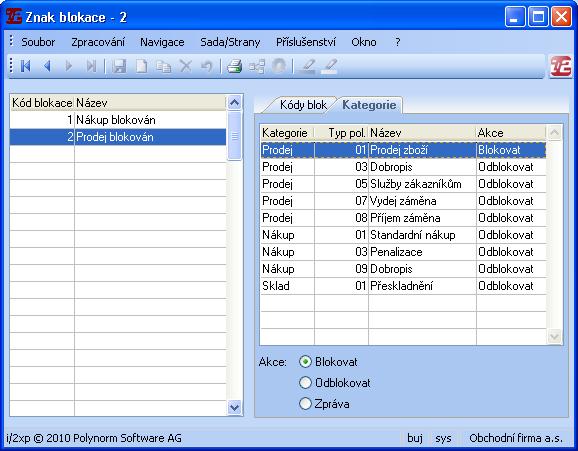Open the Zpracování menu
Screen dimensions: 578x451
click(x=98, y=42)
